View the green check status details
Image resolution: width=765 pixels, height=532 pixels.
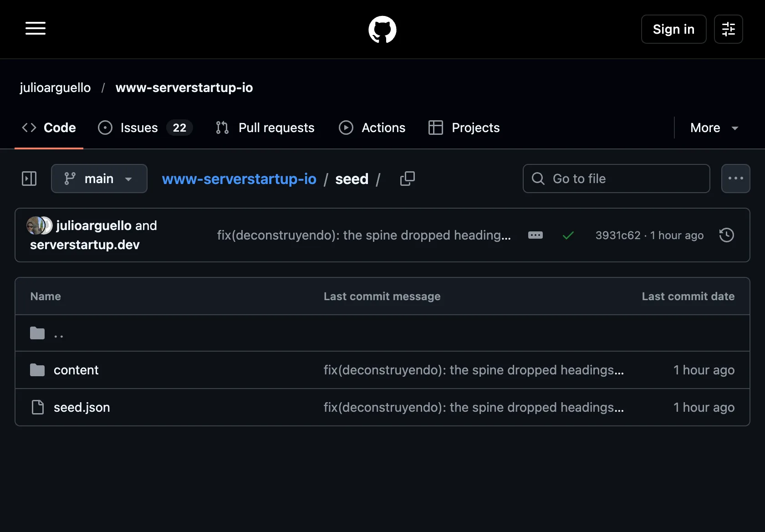coord(568,235)
